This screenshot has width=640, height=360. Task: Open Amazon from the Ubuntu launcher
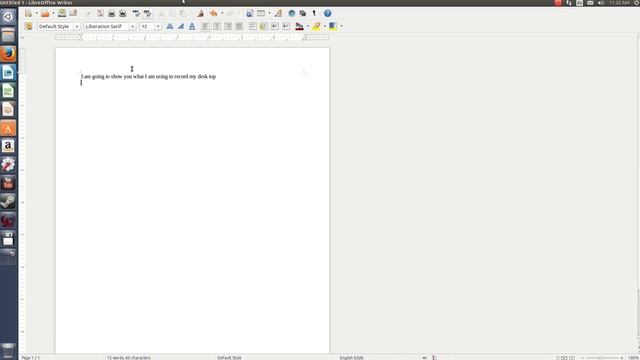[8, 146]
